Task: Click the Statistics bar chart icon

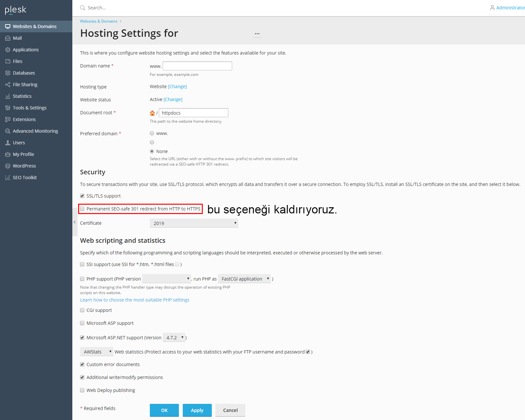Action: tap(8, 96)
